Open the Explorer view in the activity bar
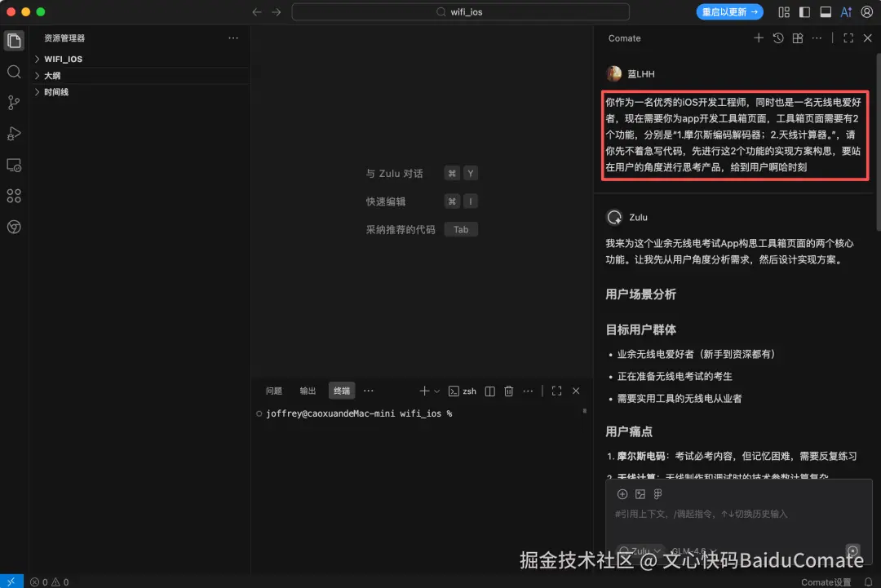Viewport: 881px width, 588px height. 14,41
